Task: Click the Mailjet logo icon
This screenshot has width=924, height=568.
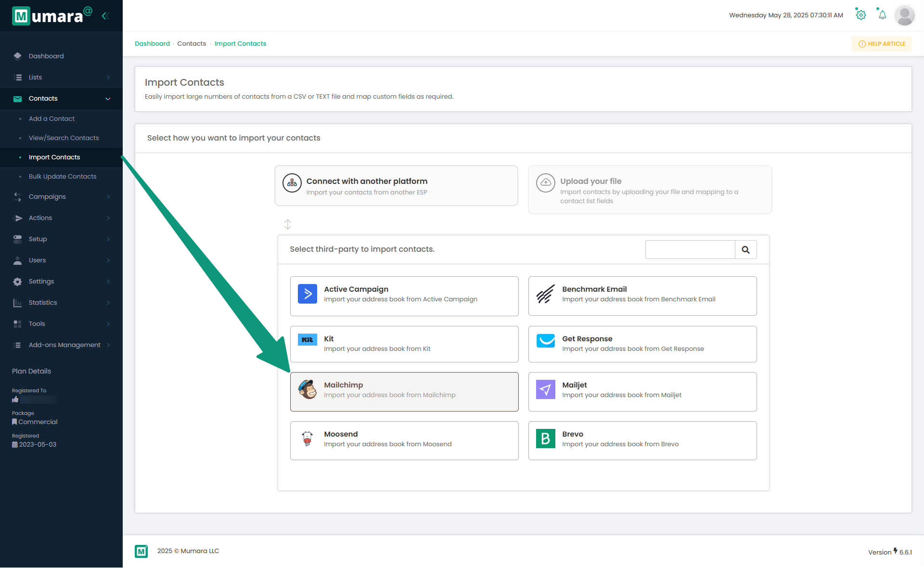Action: click(x=546, y=389)
